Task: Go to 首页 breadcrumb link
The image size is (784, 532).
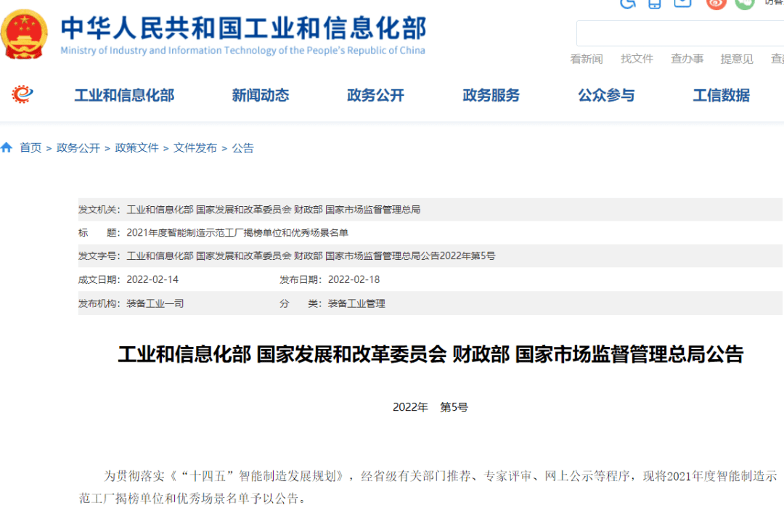Action: click(x=30, y=148)
